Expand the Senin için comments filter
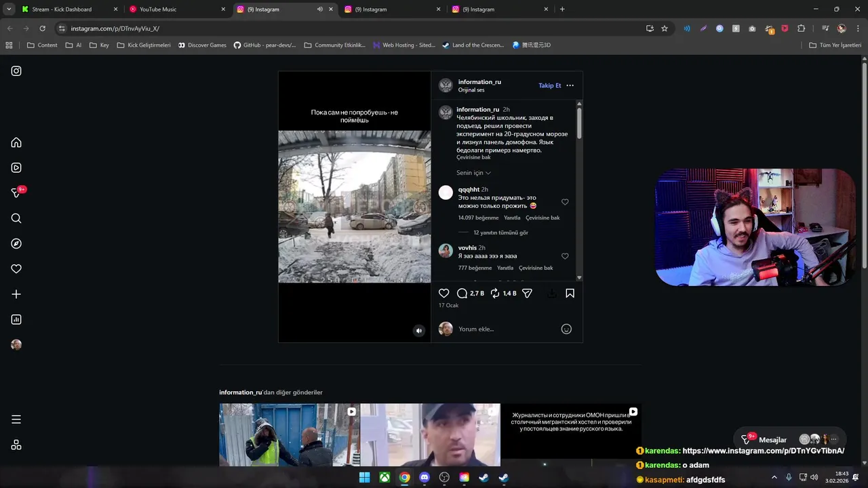 (x=473, y=173)
